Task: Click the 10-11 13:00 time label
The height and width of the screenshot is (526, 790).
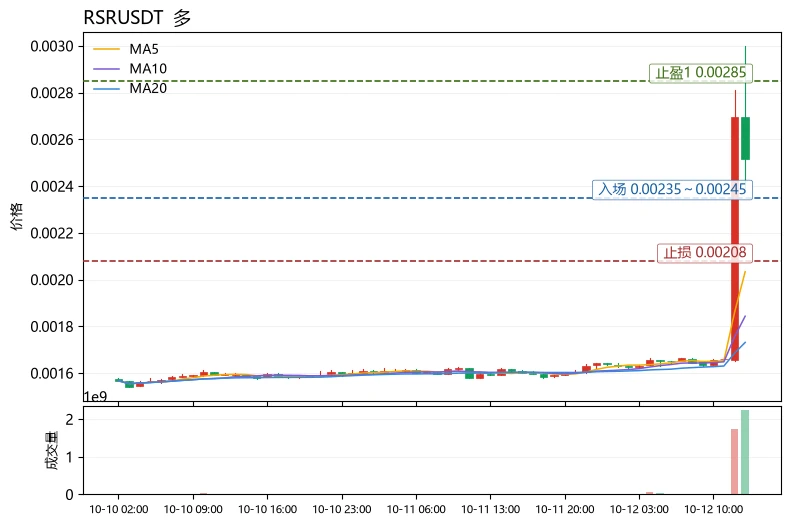Action: [x=491, y=509]
